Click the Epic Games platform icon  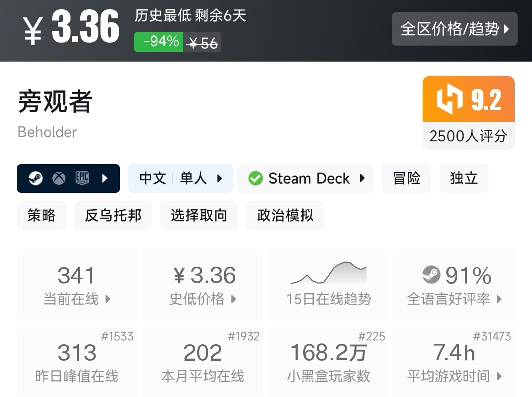tap(82, 178)
